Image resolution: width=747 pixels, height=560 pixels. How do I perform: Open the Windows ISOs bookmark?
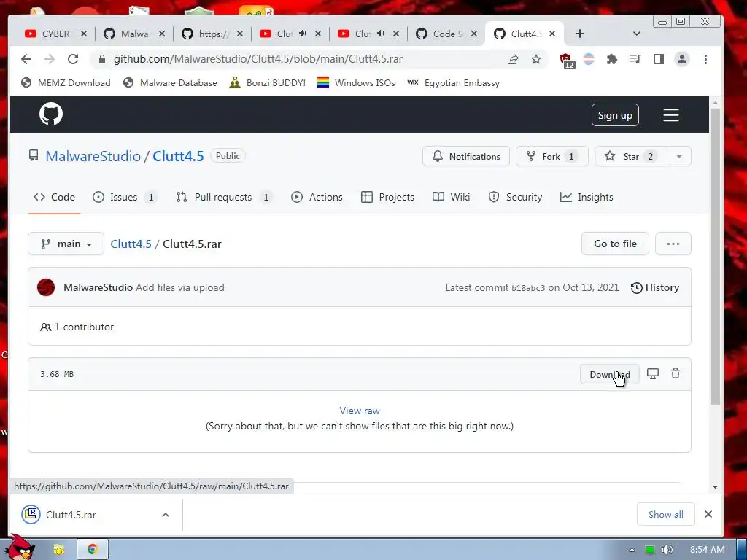tap(356, 83)
